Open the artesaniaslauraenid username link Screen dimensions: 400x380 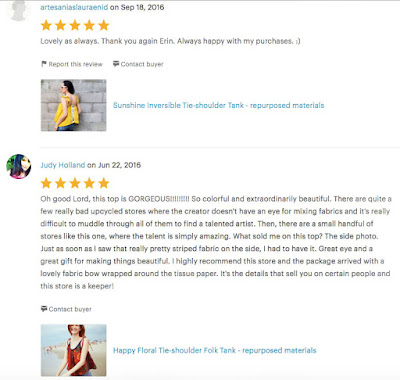[x=74, y=7]
